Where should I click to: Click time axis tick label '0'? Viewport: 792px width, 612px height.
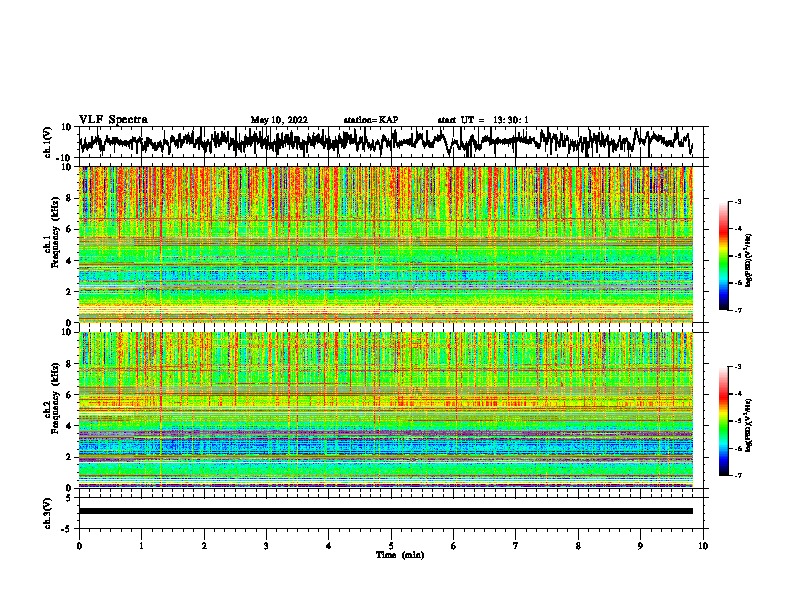tap(79, 546)
